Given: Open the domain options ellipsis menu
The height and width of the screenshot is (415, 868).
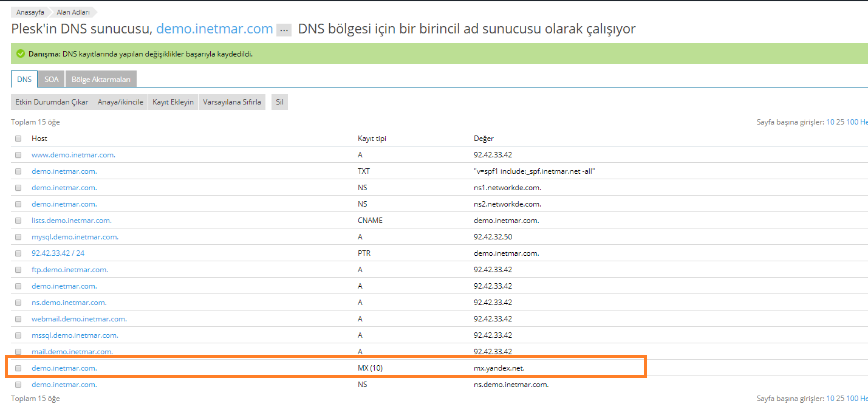Looking at the screenshot, I should (x=283, y=29).
